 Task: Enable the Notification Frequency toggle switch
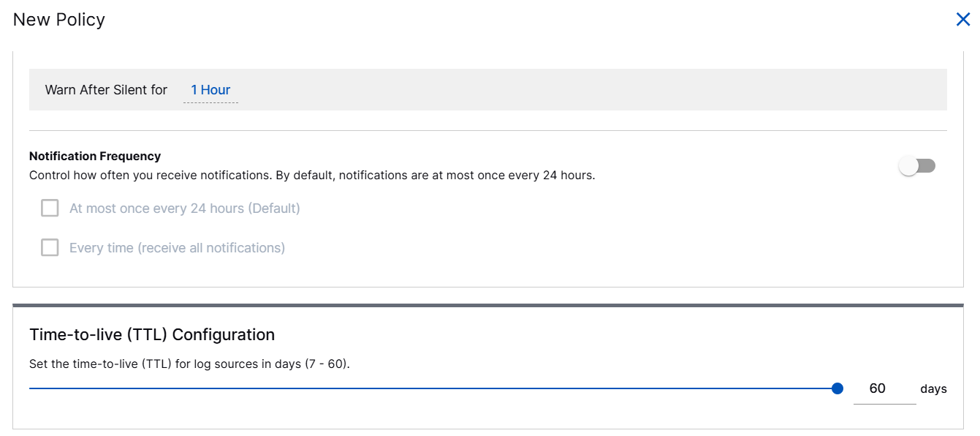click(x=917, y=166)
